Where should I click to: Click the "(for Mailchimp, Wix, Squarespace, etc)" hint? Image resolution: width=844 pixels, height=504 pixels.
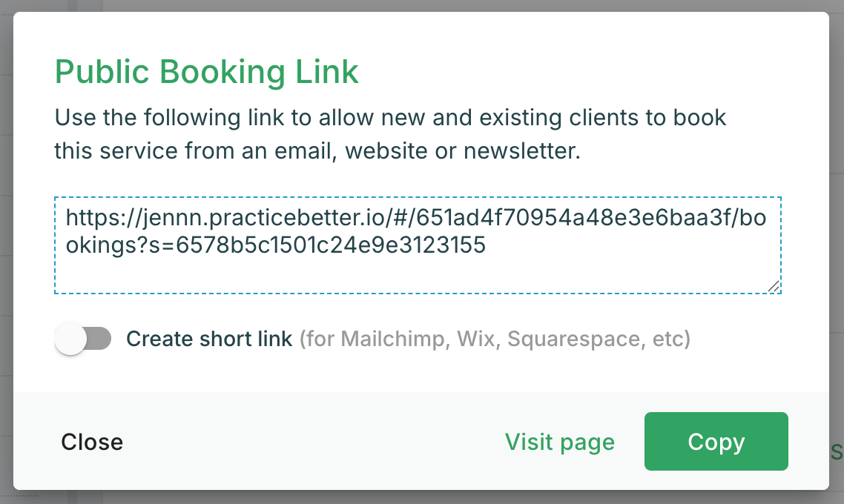[x=495, y=339]
